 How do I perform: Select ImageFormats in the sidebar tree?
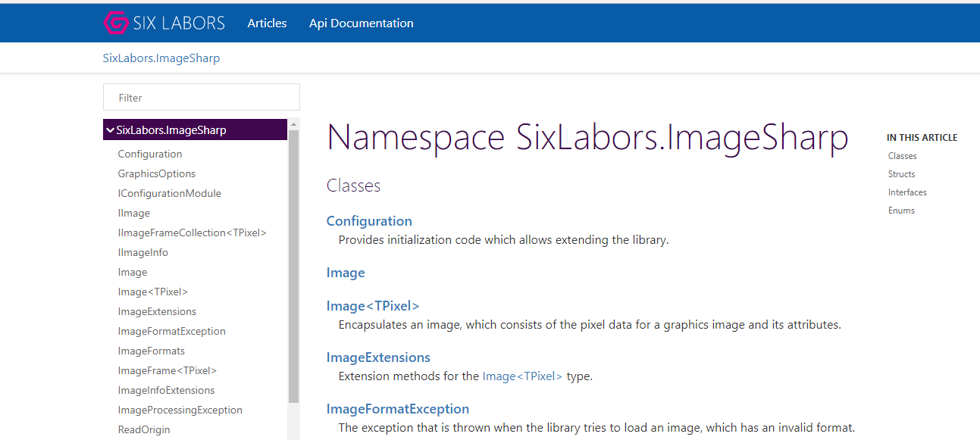click(x=152, y=351)
